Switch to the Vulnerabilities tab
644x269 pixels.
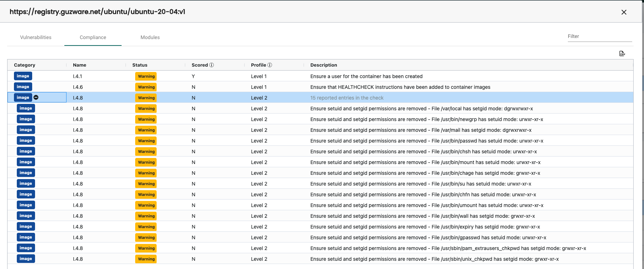coord(36,37)
